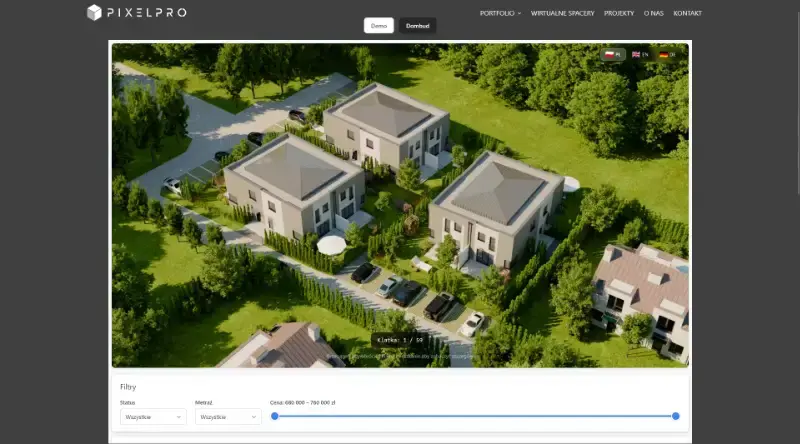Switch language to German flag
The image size is (800, 444).
(667, 54)
